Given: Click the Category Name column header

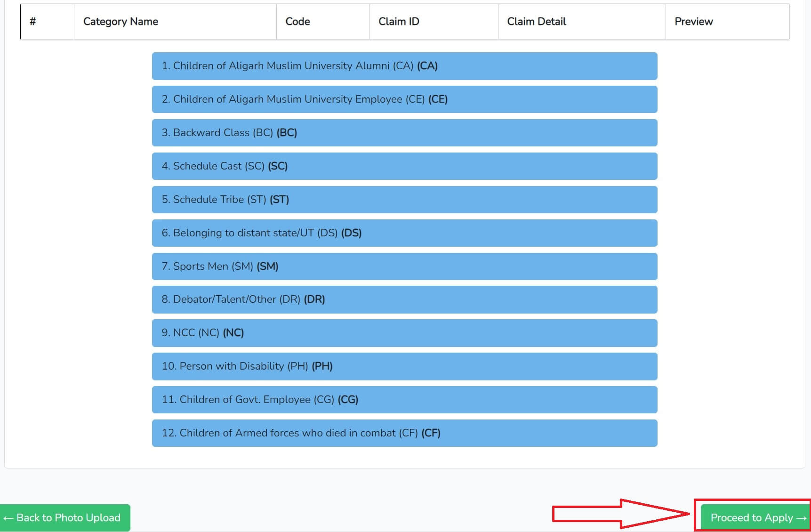Looking at the screenshot, I should coord(175,22).
